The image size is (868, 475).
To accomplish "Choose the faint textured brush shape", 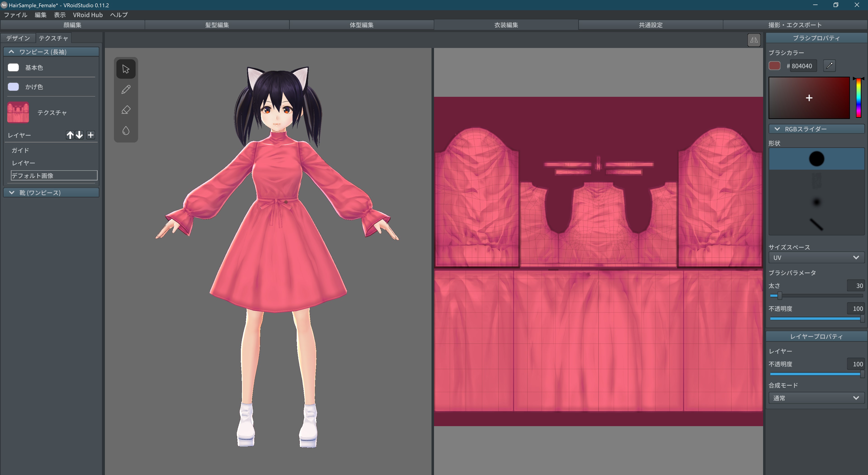I will pyautogui.click(x=816, y=181).
